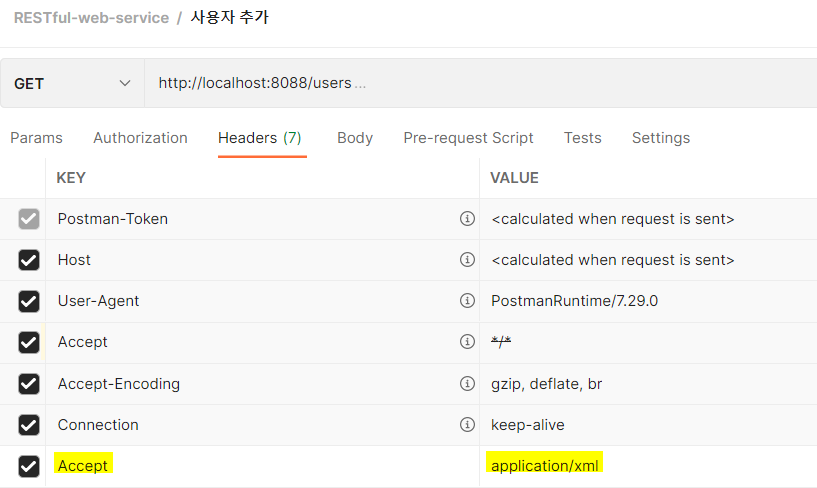Click the info icon for Accept-Encoding
Viewport: 817px width, 488px height.
(467, 383)
